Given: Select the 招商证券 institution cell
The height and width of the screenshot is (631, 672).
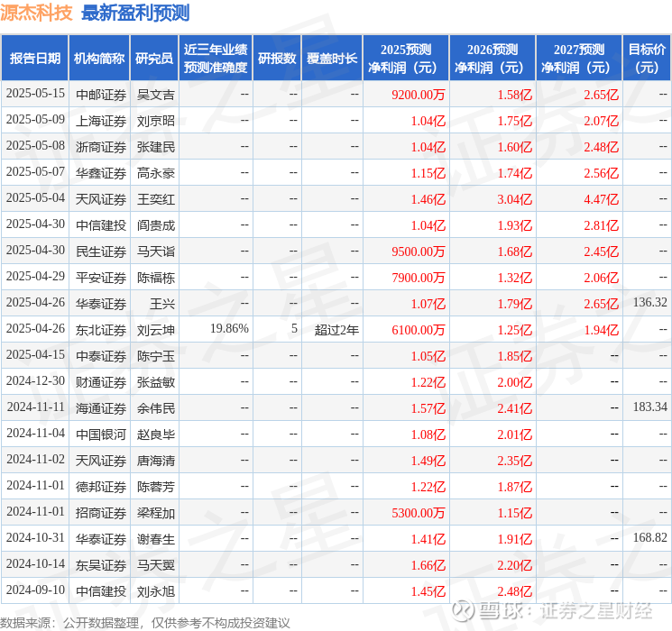Looking at the screenshot, I should pos(101,513).
